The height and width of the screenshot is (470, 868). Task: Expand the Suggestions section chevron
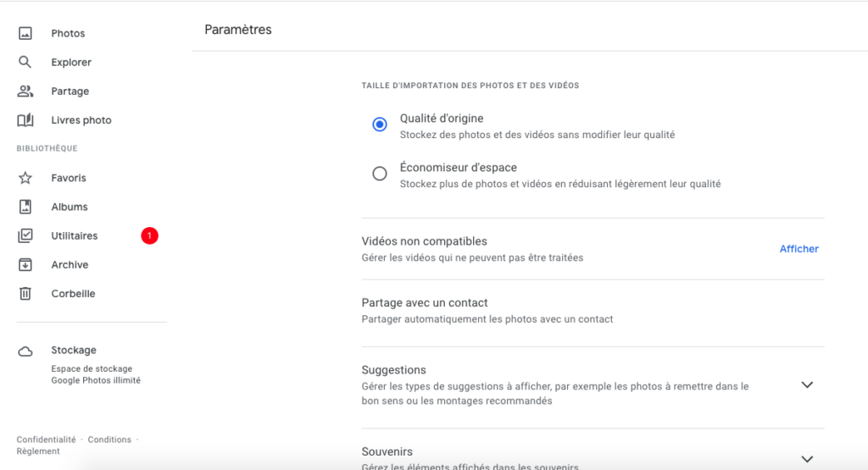(x=807, y=384)
